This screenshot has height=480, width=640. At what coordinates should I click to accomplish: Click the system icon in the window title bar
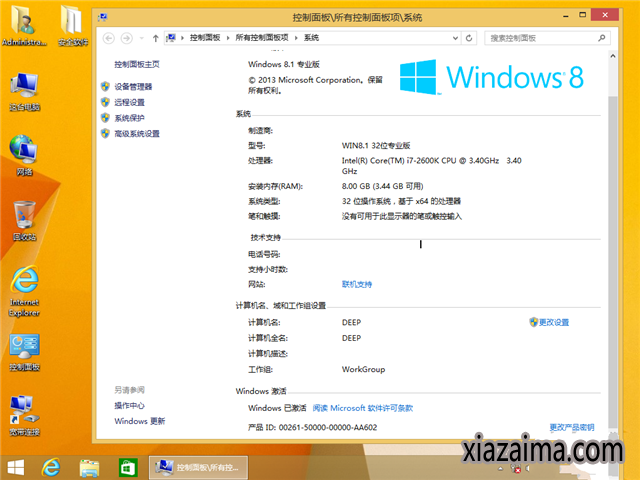[x=103, y=17]
